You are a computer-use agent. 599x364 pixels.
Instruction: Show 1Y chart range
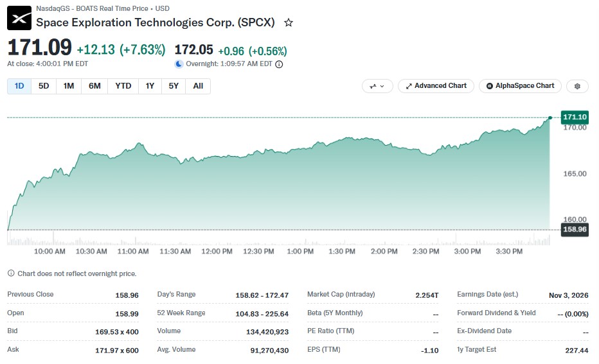[x=150, y=86]
